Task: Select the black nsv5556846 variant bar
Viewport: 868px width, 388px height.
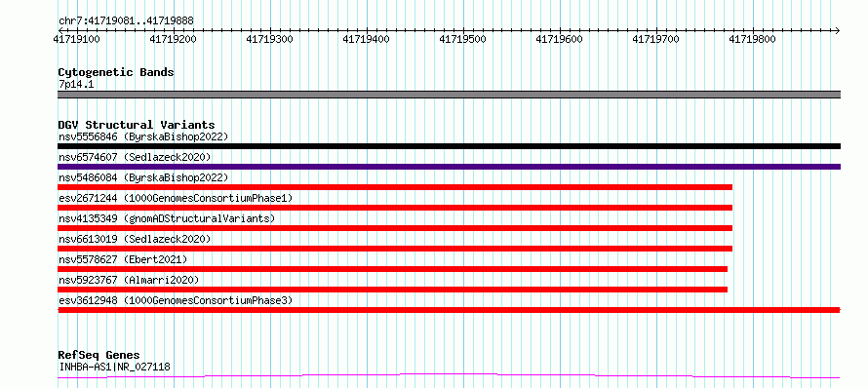Action: (449, 146)
